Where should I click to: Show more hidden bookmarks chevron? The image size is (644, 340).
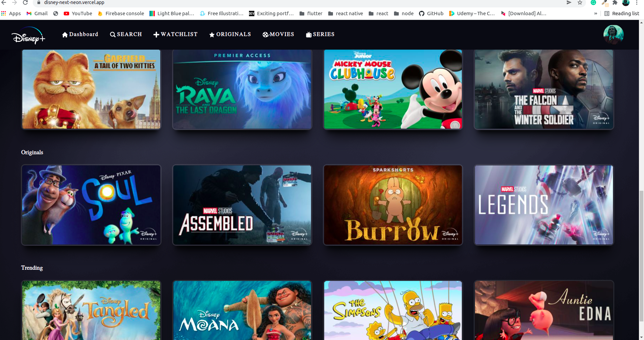(x=596, y=14)
